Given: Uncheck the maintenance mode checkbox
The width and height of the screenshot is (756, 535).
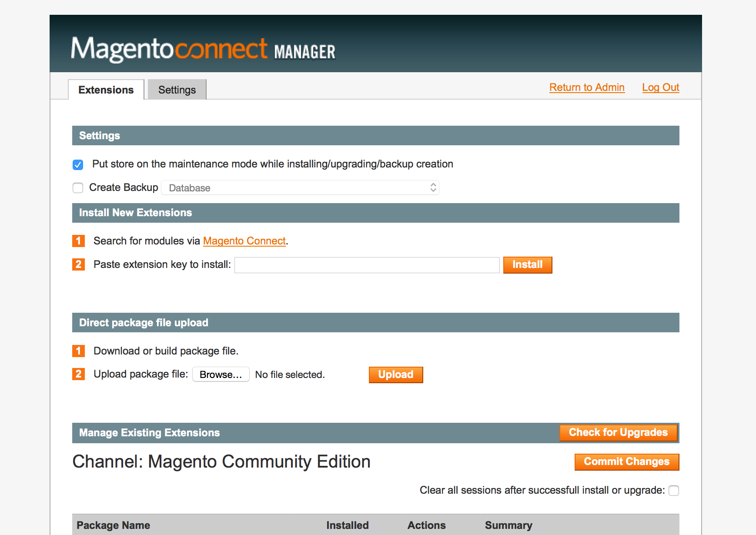Looking at the screenshot, I should tap(78, 165).
